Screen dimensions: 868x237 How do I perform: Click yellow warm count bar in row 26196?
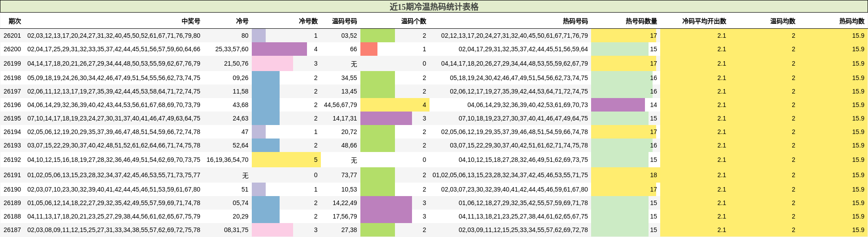point(395,105)
